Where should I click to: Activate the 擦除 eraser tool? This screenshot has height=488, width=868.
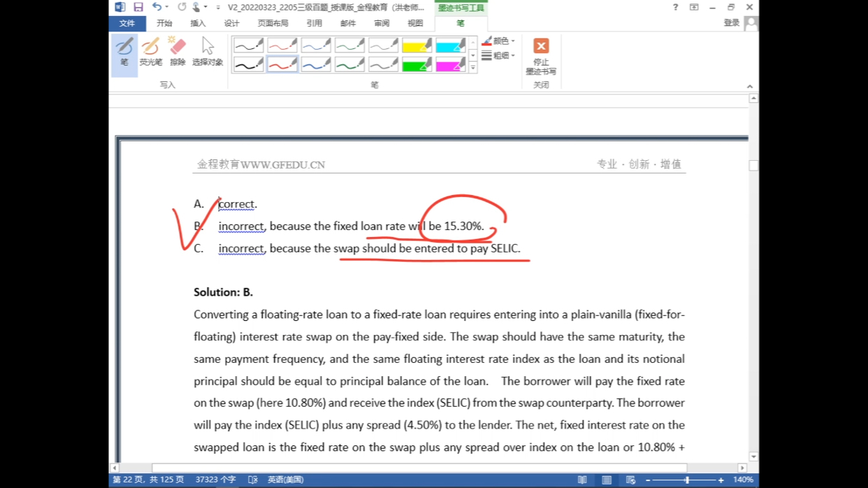[x=178, y=52]
